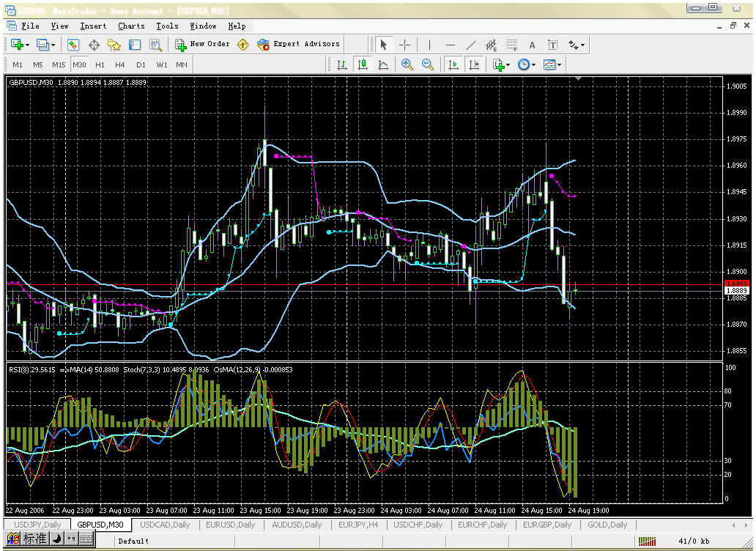
Task: Select the Crosshair cursor tool
Action: tap(404, 45)
